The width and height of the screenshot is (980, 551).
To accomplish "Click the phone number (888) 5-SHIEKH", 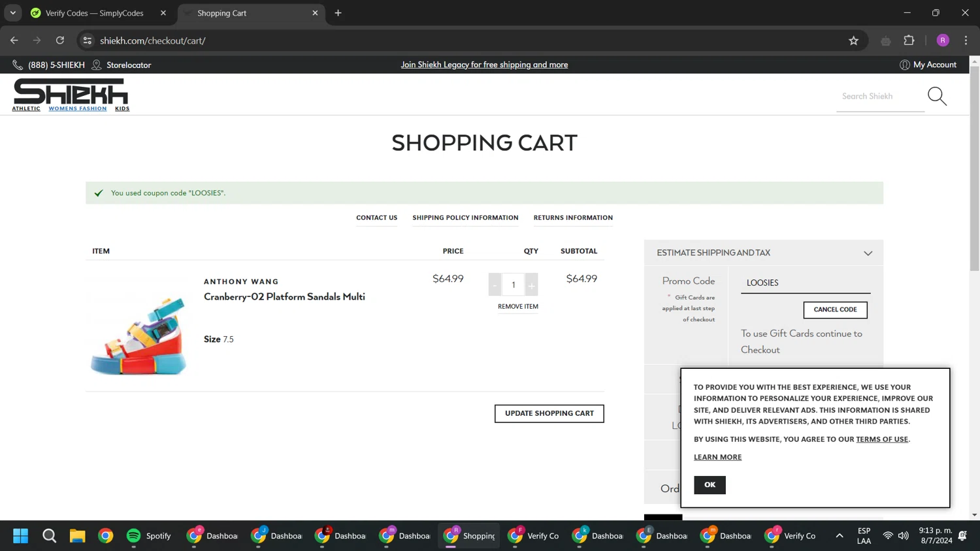I will [49, 65].
